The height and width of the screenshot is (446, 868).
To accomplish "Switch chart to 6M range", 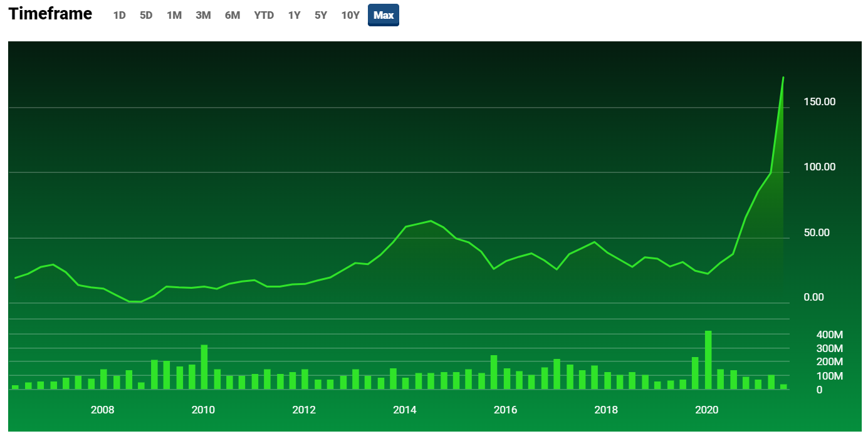I will pos(233,15).
